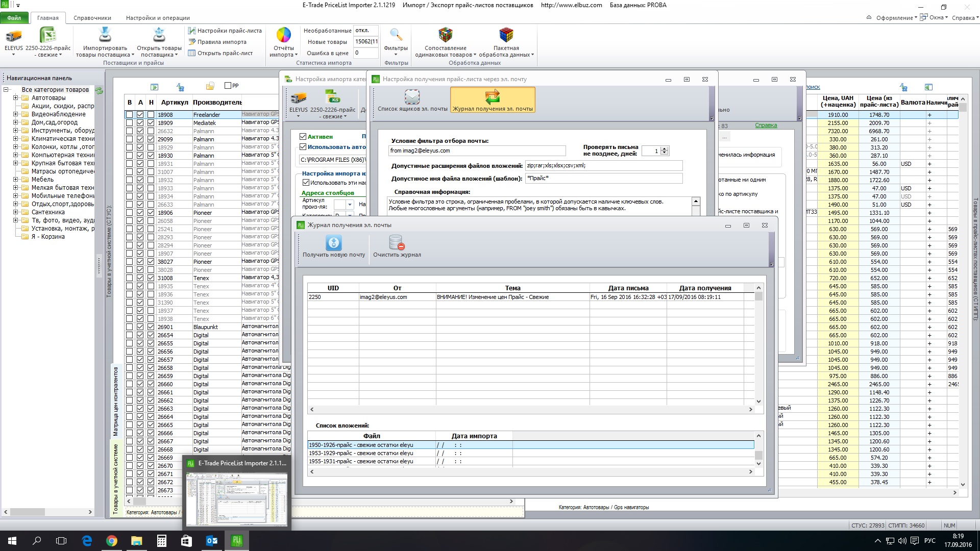Open Настройки прайс-листа in the ribbon
This screenshot has width=980, height=551.
(225, 31)
